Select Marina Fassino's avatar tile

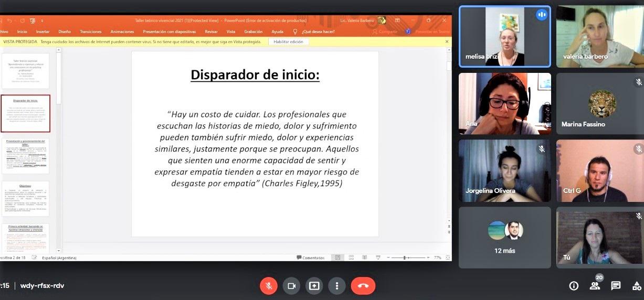pyautogui.click(x=600, y=103)
